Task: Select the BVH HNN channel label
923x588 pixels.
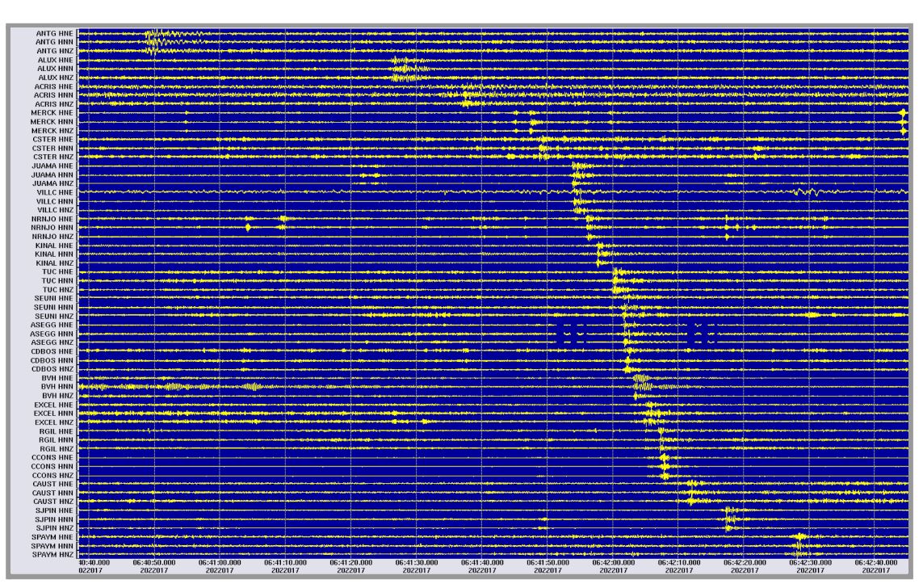Action: pyautogui.click(x=57, y=387)
